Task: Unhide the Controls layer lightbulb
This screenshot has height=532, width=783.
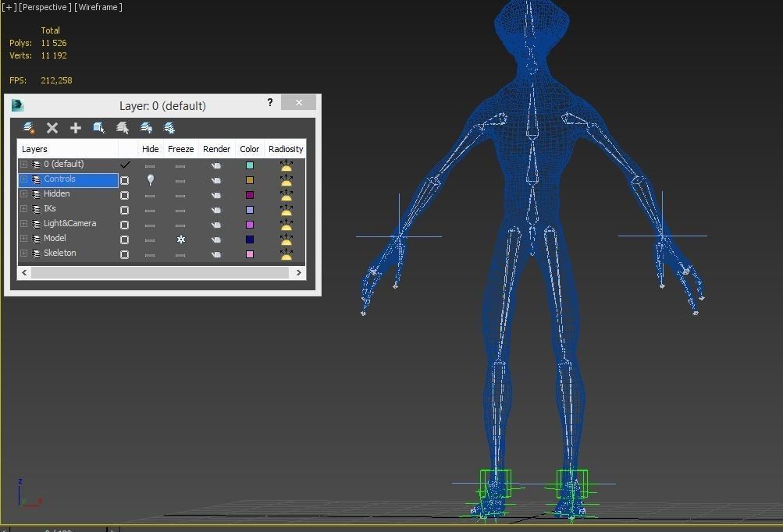Action: (150, 179)
